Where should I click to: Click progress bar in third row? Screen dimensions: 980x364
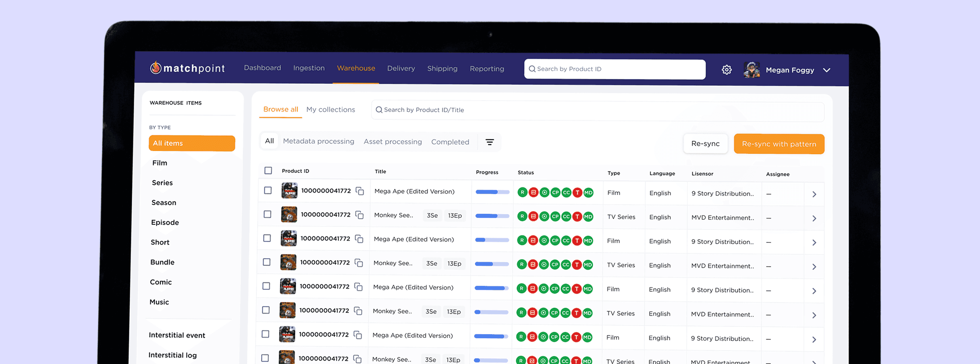[492, 240]
